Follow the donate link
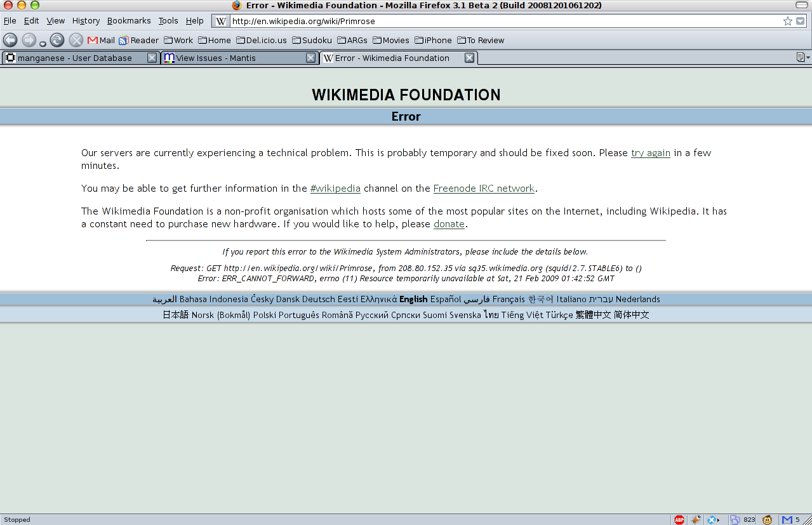Screen dimensions: 812x525 (x=449, y=224)
